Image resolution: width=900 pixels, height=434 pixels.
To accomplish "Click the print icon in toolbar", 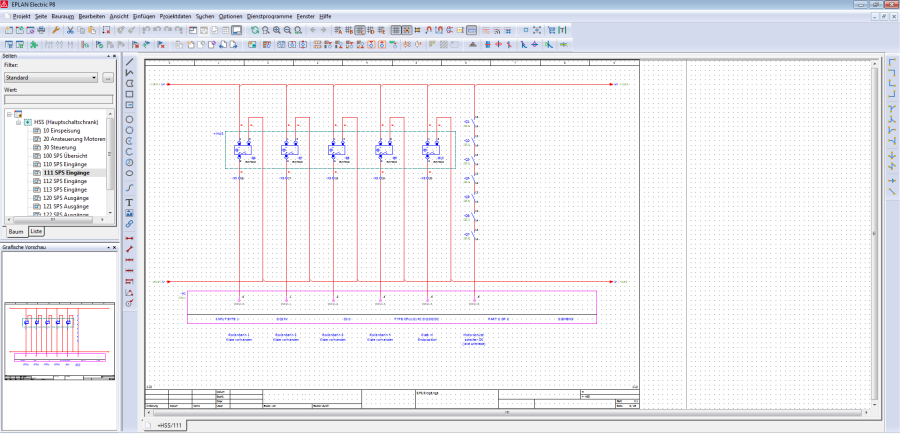I will point(40,31).
